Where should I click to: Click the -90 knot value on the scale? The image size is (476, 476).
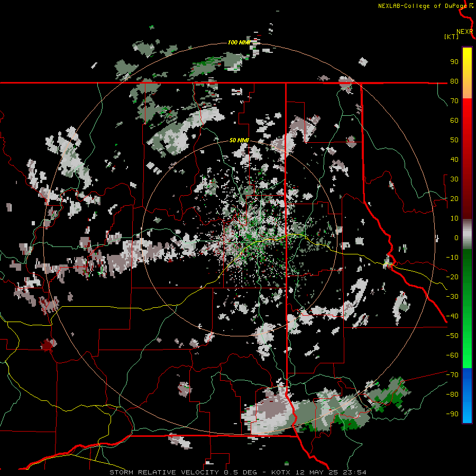coord(452,414)
